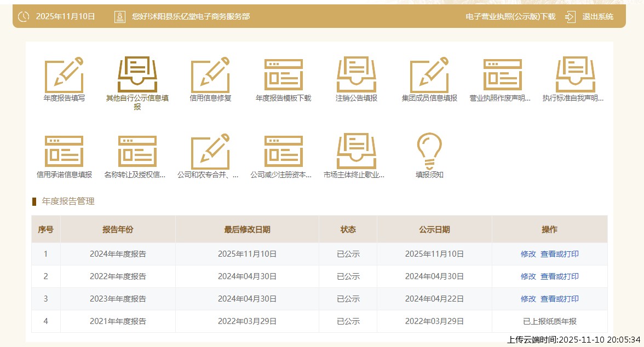Open the 年度报告填写 icon

pyautogui.click(x=64, y=75)
